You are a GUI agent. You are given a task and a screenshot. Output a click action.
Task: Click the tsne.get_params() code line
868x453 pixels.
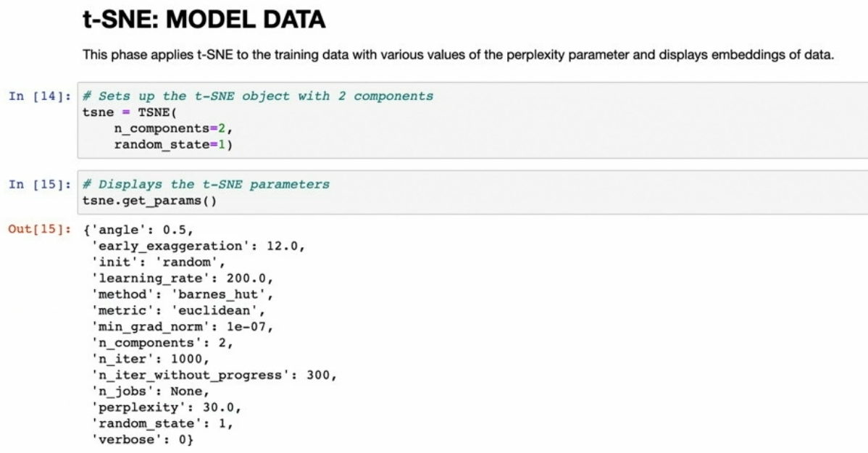coord(149,201)
